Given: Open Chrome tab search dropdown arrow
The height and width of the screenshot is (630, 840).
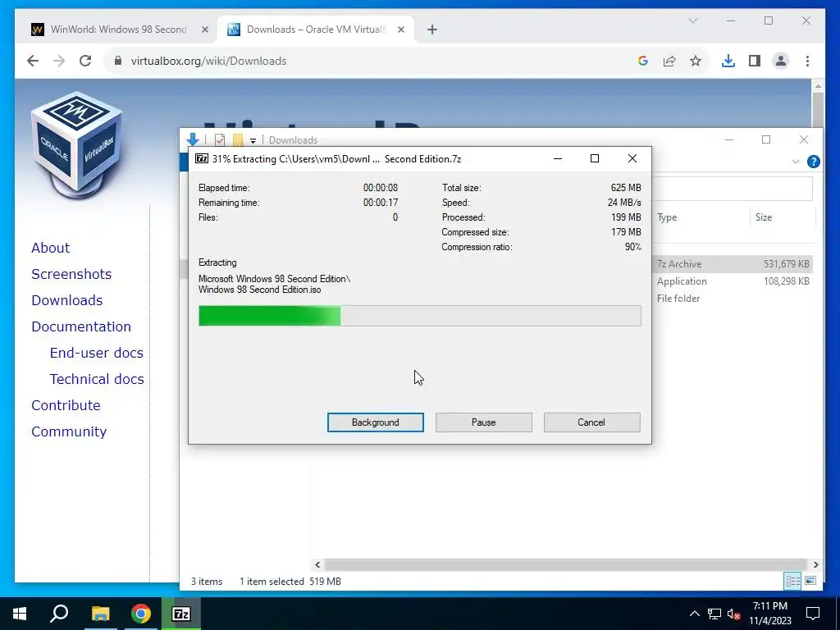Looking at the screenshot, I should [692, 21].
